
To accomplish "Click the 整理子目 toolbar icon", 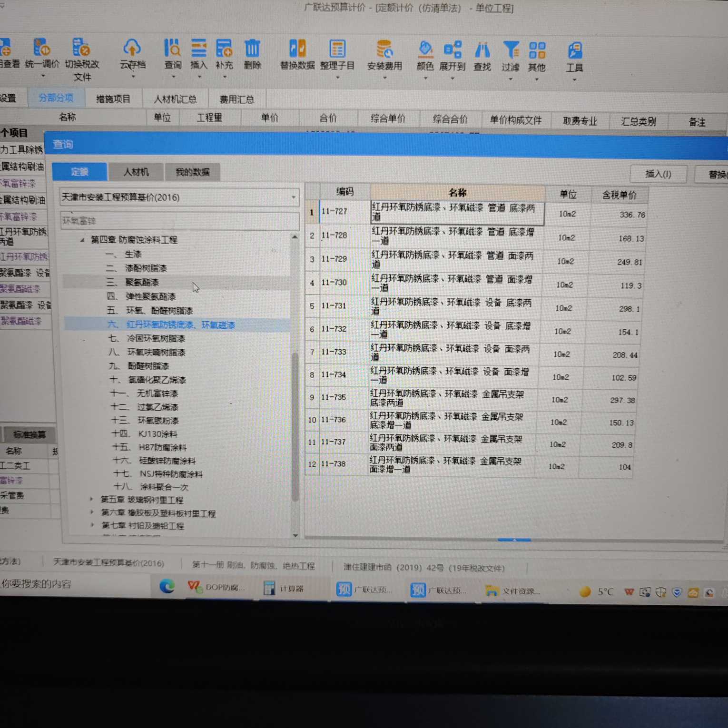I will click(337, 49).
